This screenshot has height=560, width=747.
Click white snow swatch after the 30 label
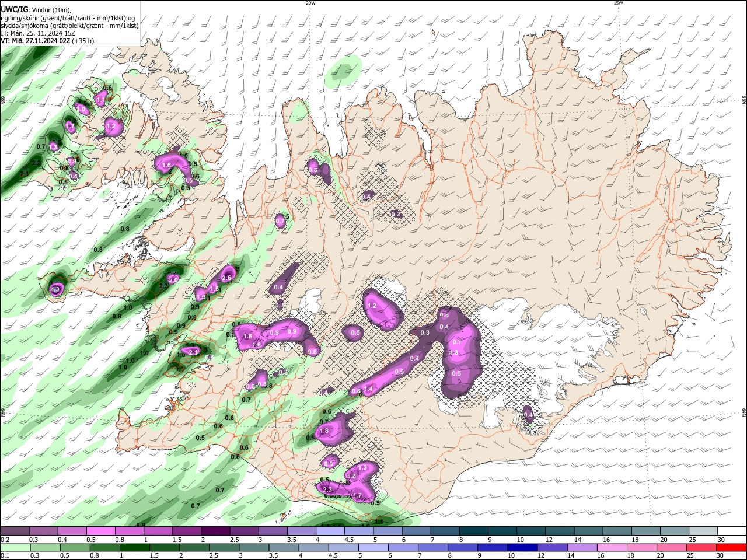[732, 531]
